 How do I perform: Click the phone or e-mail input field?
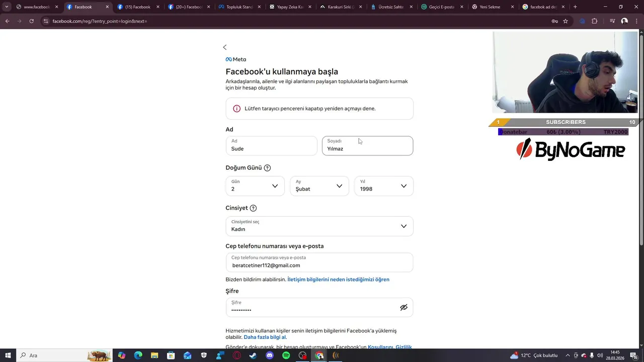click(x=319, y=262)
